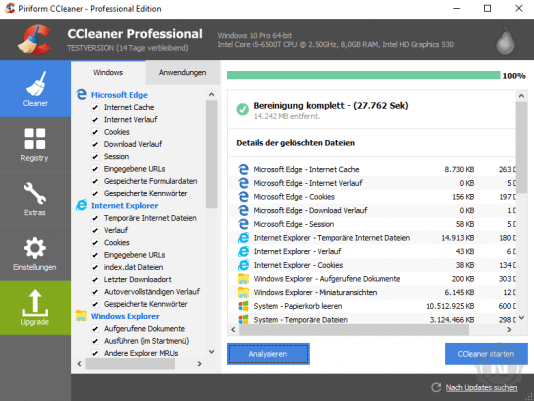
Task: Click results panel down scroll arrow
Action: (521, 318)
